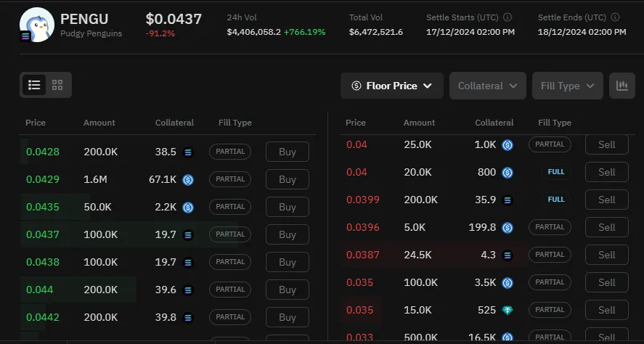Click the Collateral header in sell table

tap(494, 123)
